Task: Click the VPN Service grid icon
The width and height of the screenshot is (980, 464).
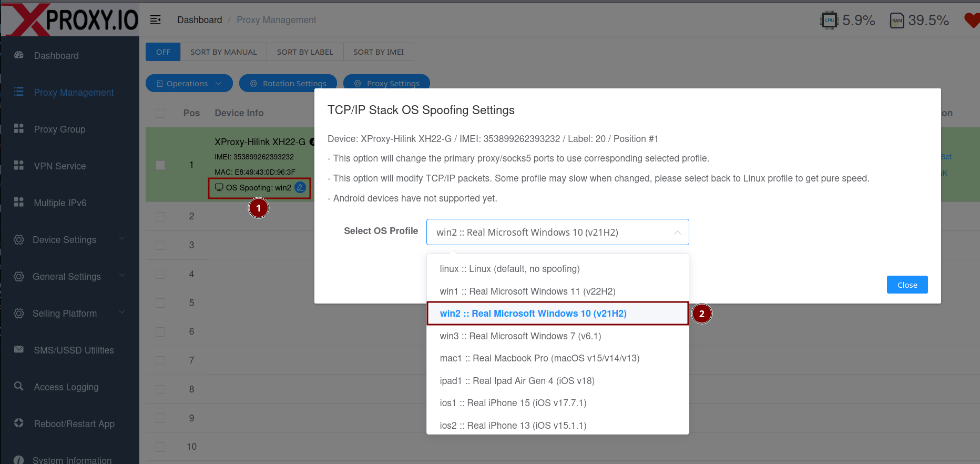Action: [x=19, y=166]
